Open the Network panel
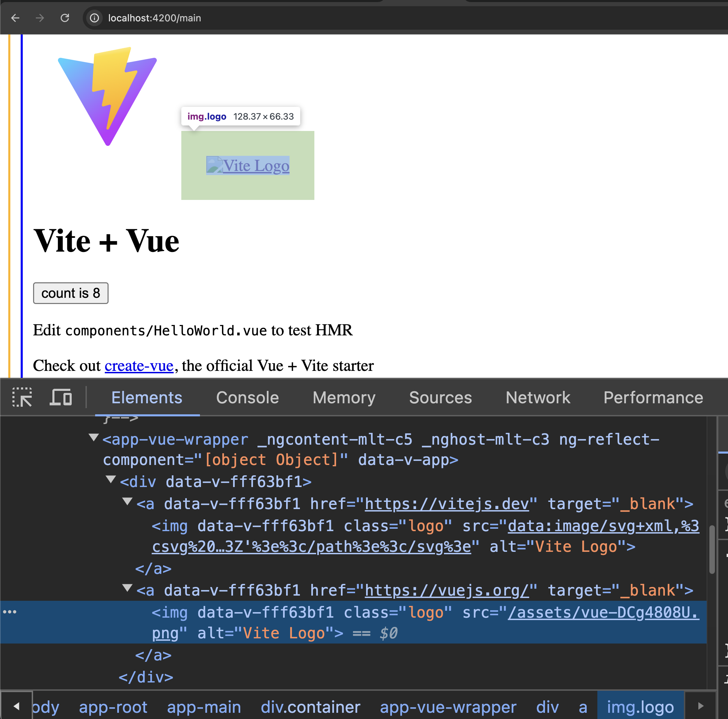 pos(538,397)
